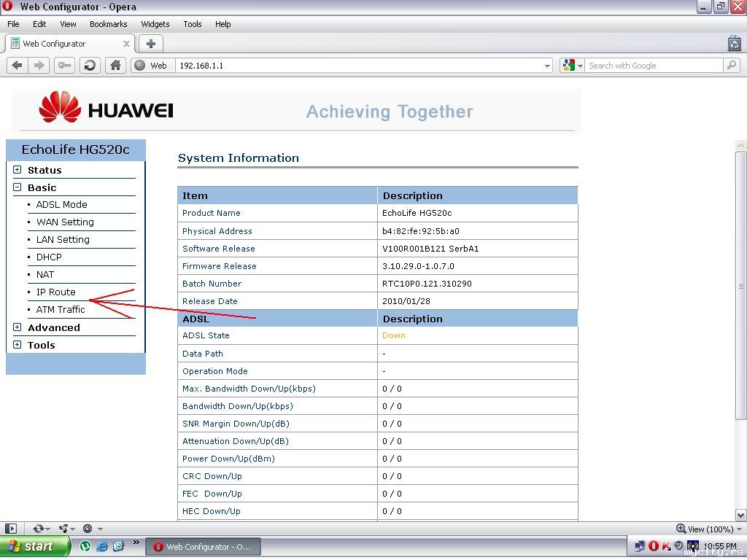This screenshot has width=747, height=560.
Task: Collapse the Basic menu section
Action: click(x=18, y=187)
